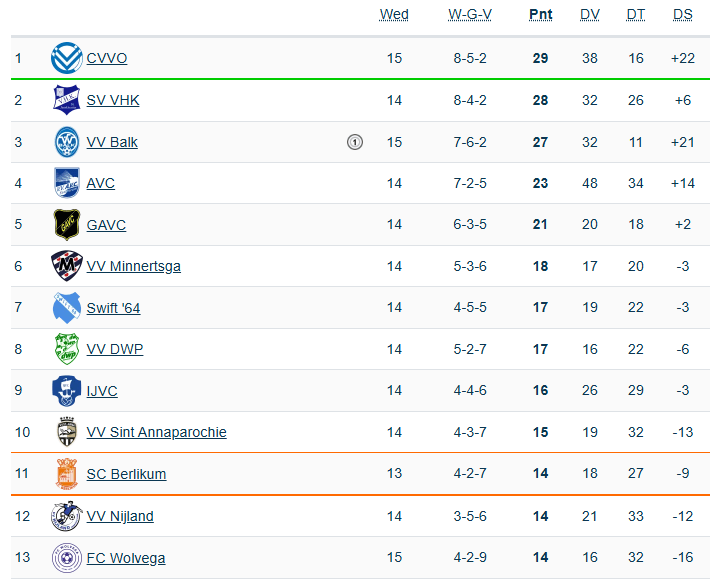This screenshot has width=710, height=582.
Task: Open the FC Wolvega team link
Action: [x=126, y=558]
